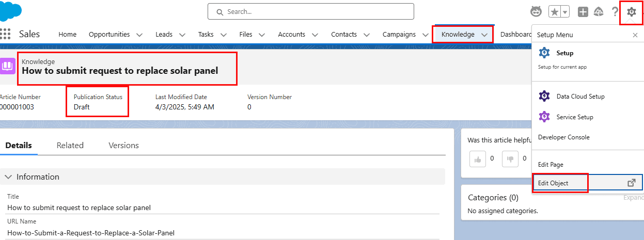Click the article number 000001003
Image resolution: width=644 pixels, height=240 pixels.
pyautogui.click(x=16, y=107)
